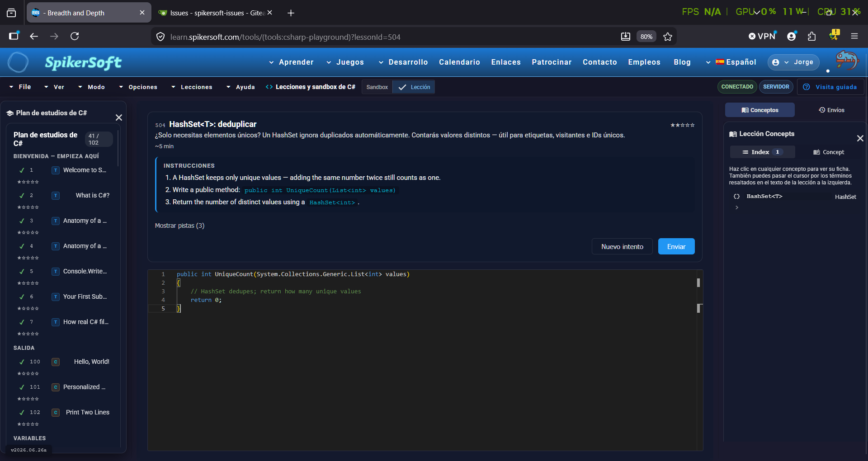Click the checkmark of lesson 7 How real C# files

click(22, 322)
